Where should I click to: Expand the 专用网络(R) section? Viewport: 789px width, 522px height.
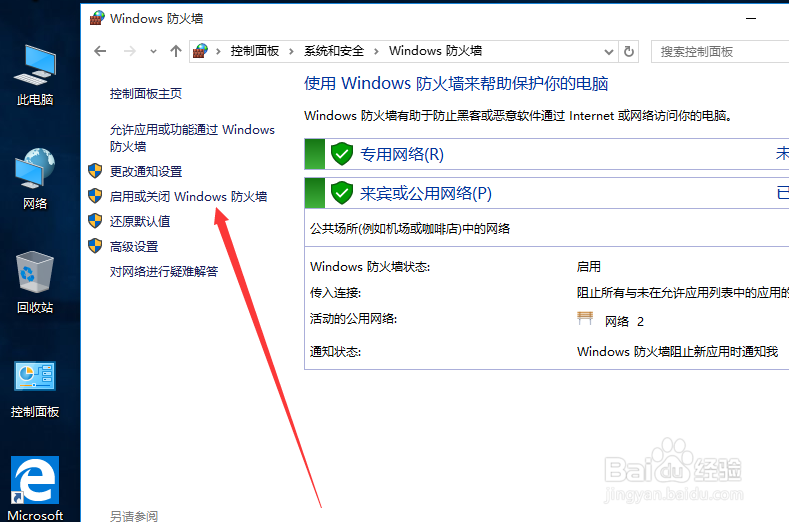pos(546,154)
